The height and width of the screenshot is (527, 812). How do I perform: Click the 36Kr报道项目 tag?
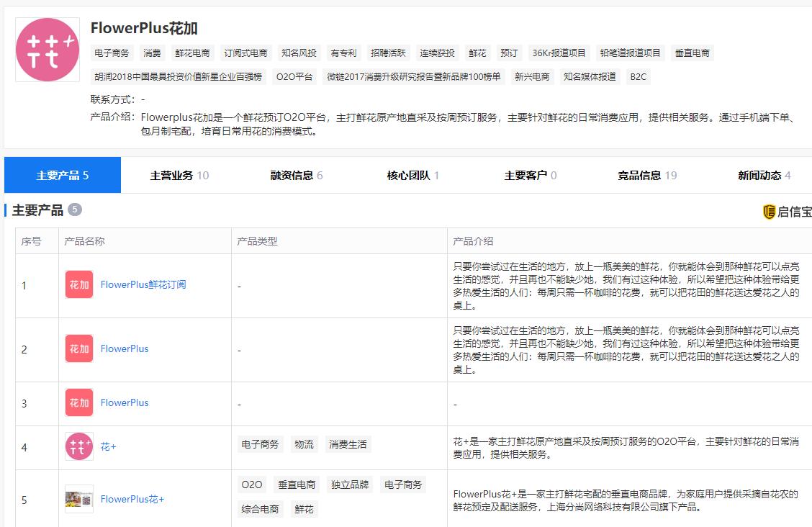(559, 53)
